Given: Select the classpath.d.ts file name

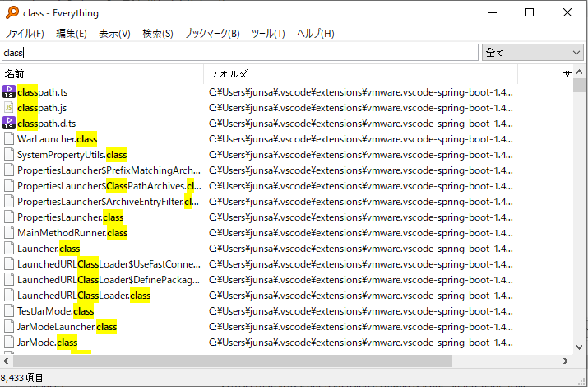Looking at the screenshot, I should pos(47,124).
